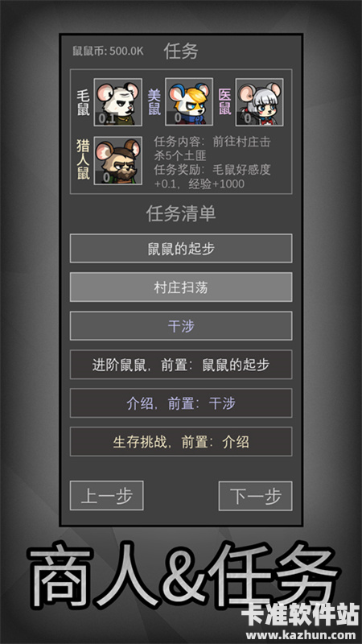Select the 猎人鼠 bearded mouse portrait
Screen dimensions: 362x644
[118, 160]
